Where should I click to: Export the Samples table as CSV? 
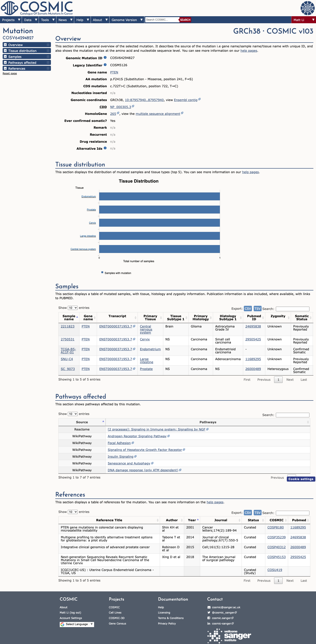248,308
